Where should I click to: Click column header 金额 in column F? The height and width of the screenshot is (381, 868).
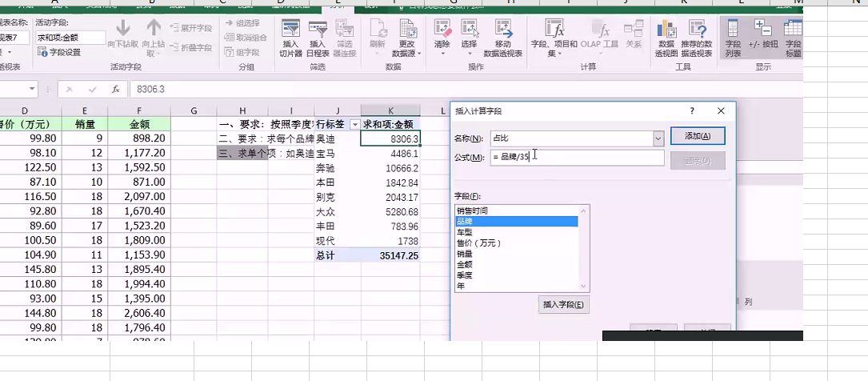tap(139, 125)
